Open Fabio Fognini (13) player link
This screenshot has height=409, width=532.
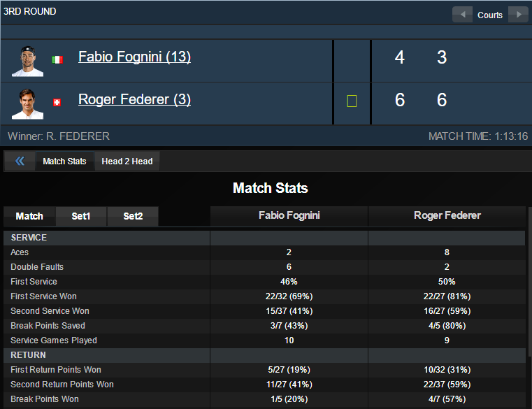[134, 57]
